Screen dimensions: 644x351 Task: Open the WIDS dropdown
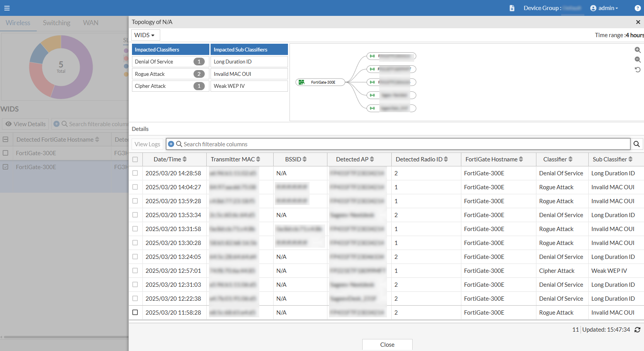tap(145, 35)
